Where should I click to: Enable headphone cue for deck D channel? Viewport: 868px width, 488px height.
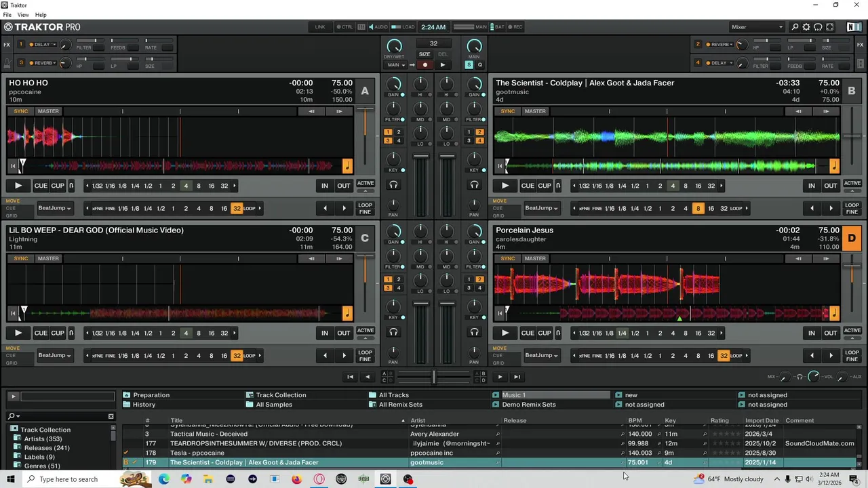474,331
